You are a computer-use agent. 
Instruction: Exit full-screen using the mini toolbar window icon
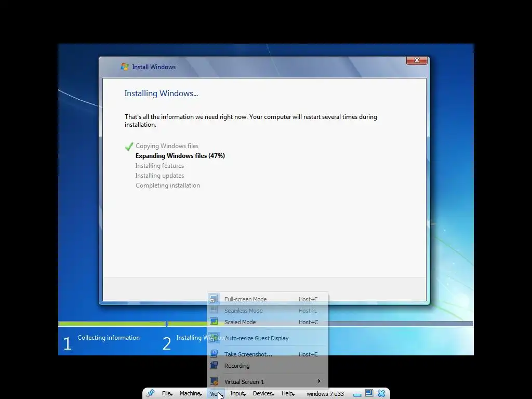point(369,393)
